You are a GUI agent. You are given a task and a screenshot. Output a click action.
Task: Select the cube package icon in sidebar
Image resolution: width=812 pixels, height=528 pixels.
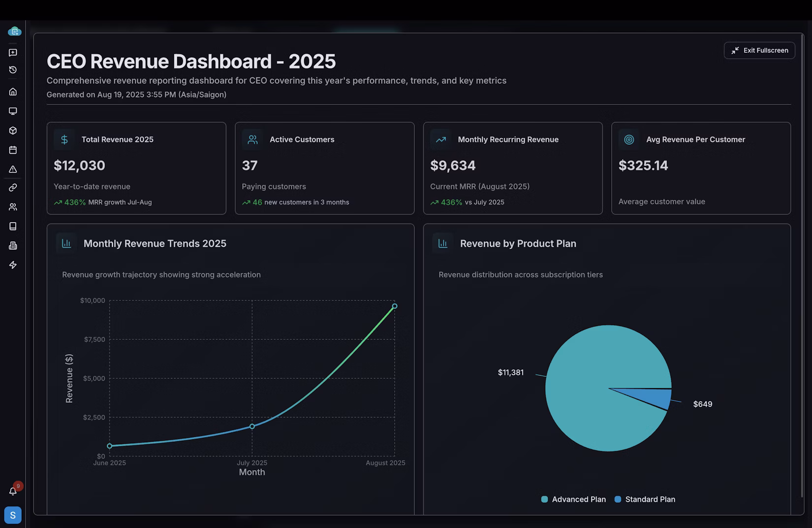point(13,131)
